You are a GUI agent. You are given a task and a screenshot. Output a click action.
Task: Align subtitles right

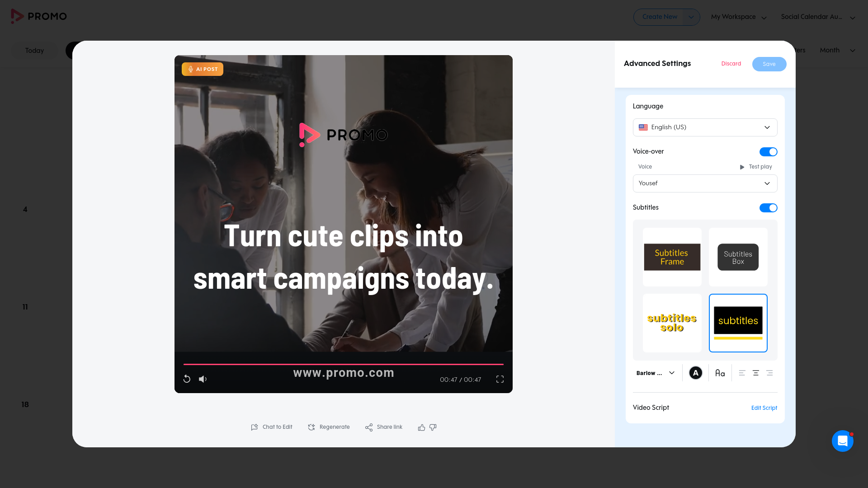pyautogui.click(x=769, y=373)
